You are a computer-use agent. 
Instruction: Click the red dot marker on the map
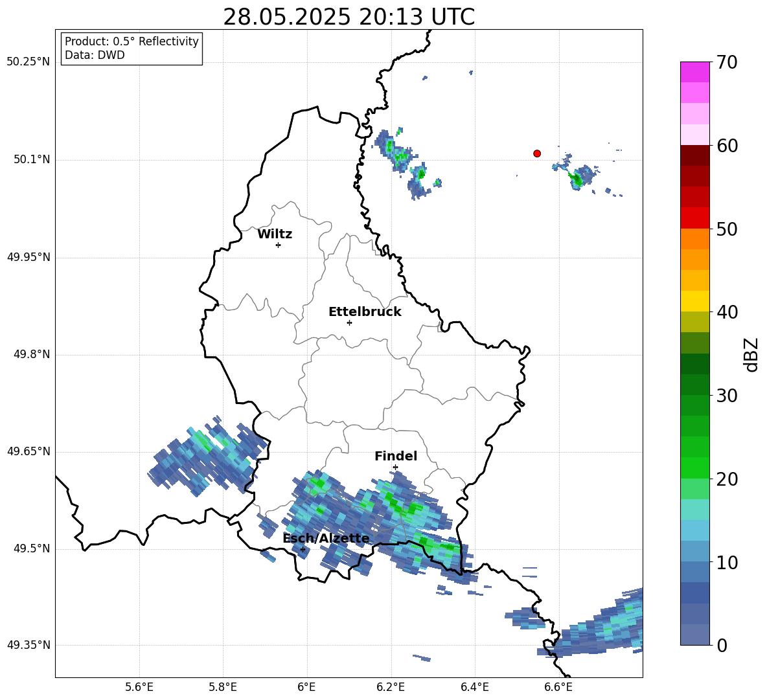(537, 153)
